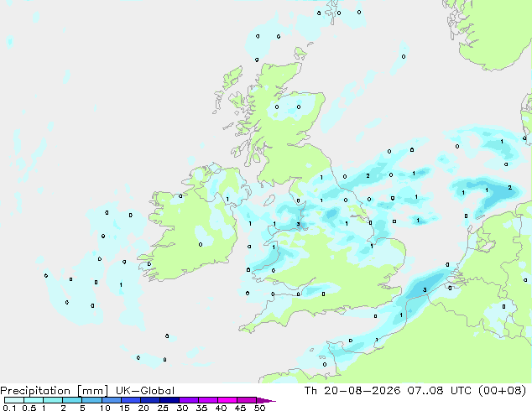Click the date 'Th 20-08-2026' text
This screenshot has height=411, width=532.
pos(352,391)
